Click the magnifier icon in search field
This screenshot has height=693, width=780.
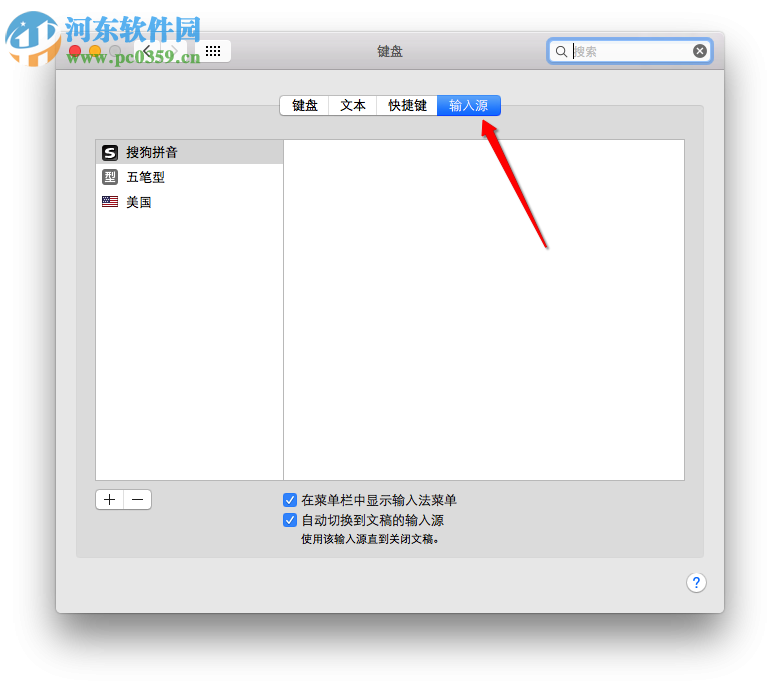click(561, 51)
